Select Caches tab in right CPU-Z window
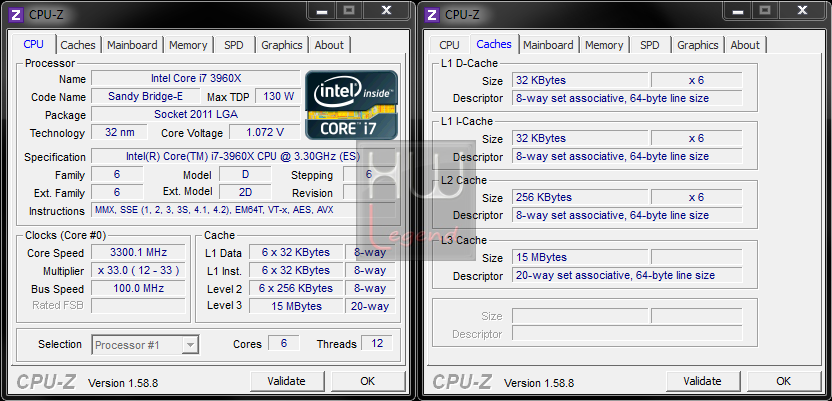Image resolution: width=832 pixels, height=401 pixels. click(x=494, y=44)
